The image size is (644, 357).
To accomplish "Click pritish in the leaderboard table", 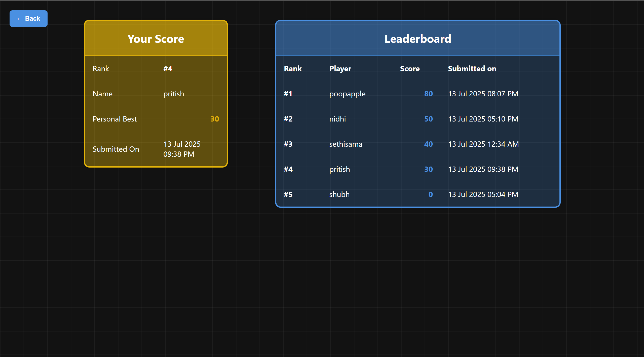I will pyautogui.click(x=339, y=169).
